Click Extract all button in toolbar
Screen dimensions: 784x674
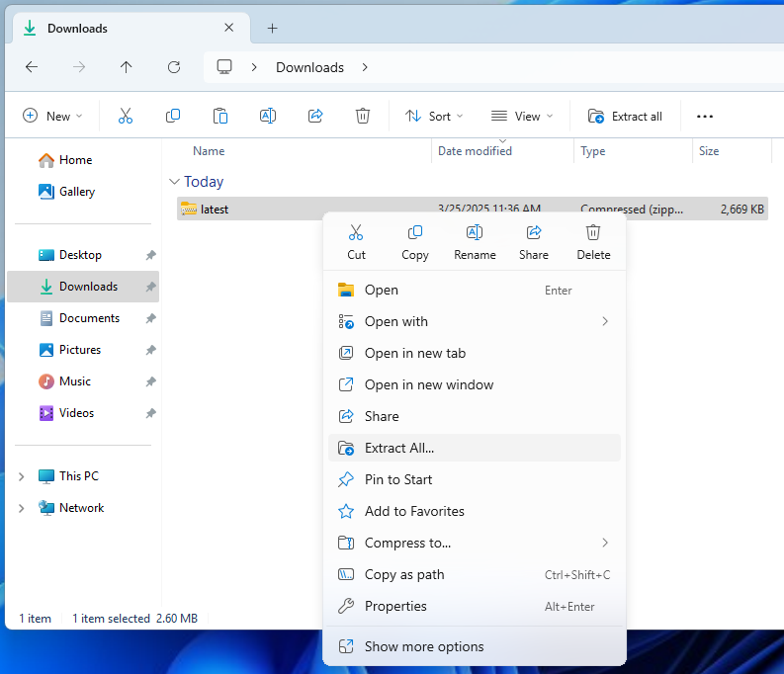pyautogui.click(x=625, y=116)
